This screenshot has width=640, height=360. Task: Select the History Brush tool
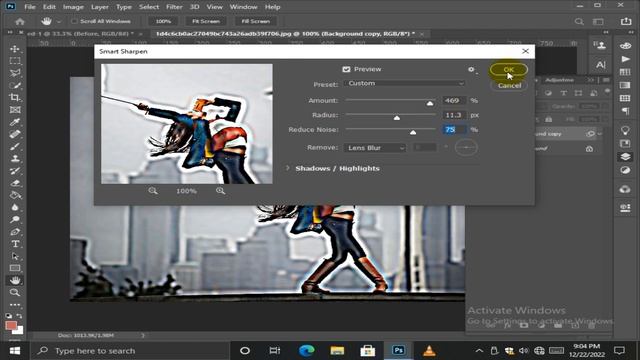point(15,171)
